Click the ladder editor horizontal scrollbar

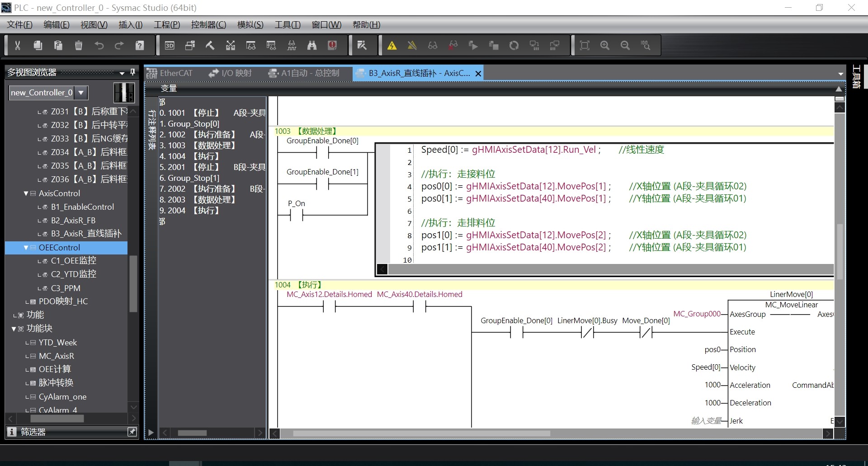click(x=421, y=433)
